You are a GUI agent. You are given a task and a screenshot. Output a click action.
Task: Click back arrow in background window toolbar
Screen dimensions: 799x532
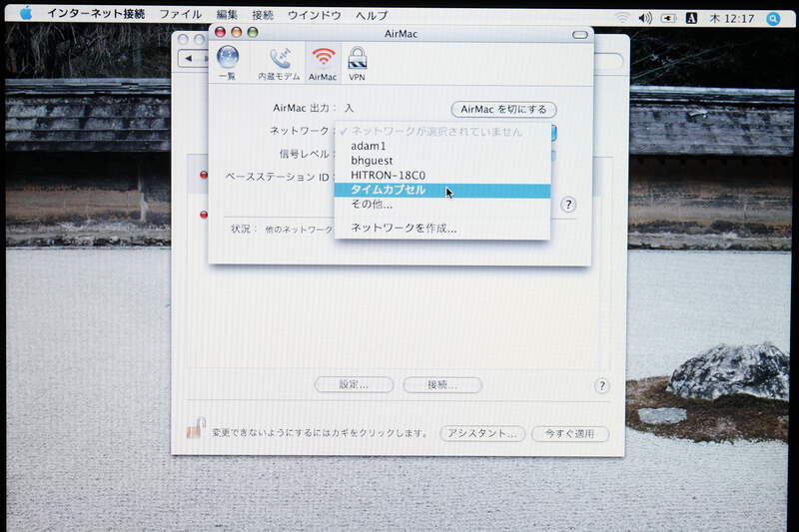pyautogui.click(x=189, y=59)
